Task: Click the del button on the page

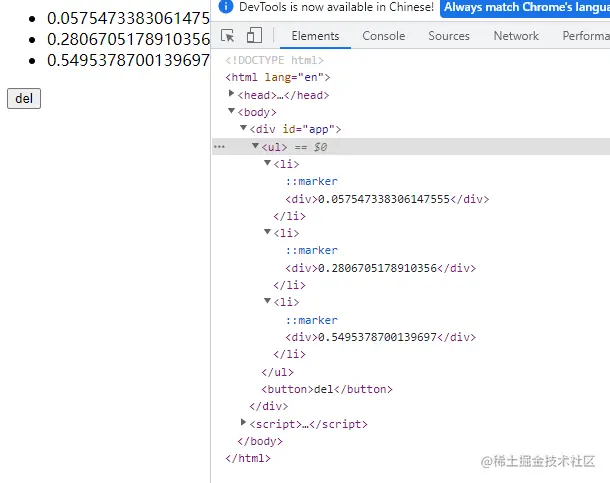Action: coord(24,98)
